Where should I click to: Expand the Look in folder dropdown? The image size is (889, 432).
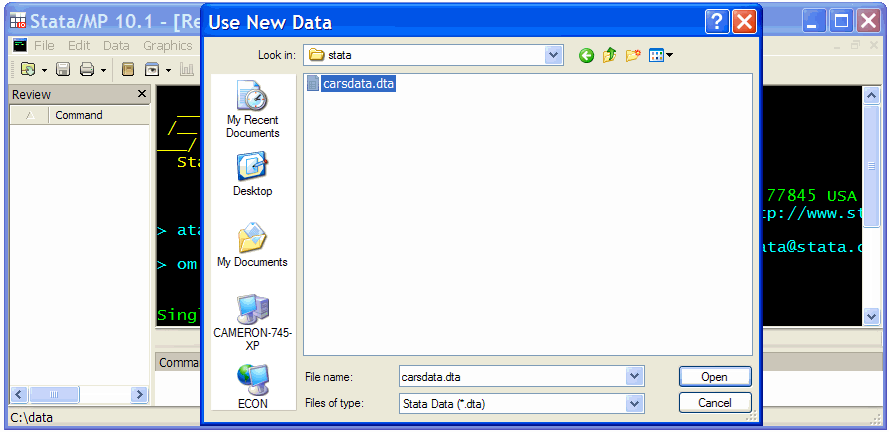[x=553, y=56]
